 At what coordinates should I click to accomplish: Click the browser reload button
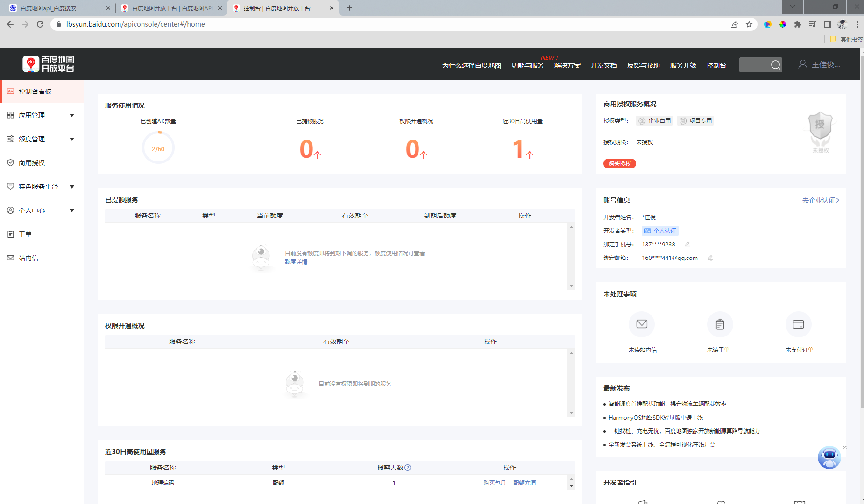pos(40,24)
